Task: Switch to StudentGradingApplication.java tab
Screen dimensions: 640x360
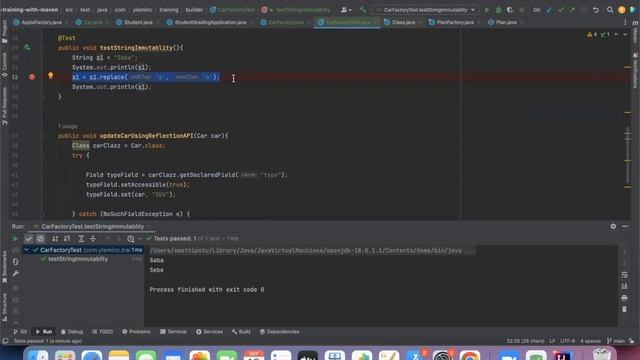Action: click(x=207, y=22)
